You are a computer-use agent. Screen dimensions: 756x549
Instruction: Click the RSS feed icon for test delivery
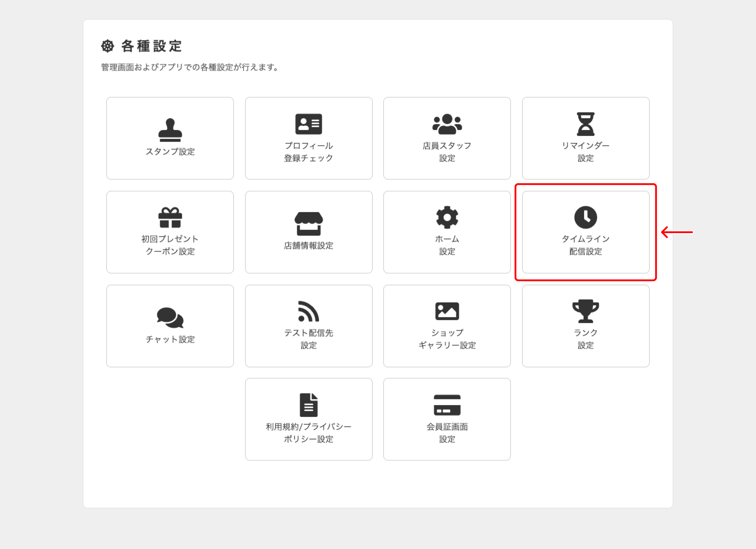(309, 311)
